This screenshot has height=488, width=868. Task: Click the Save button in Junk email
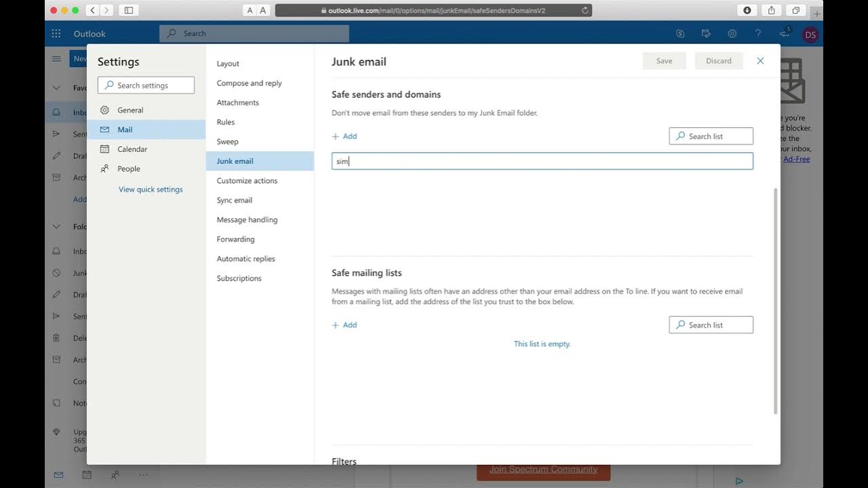click(665, 61)
